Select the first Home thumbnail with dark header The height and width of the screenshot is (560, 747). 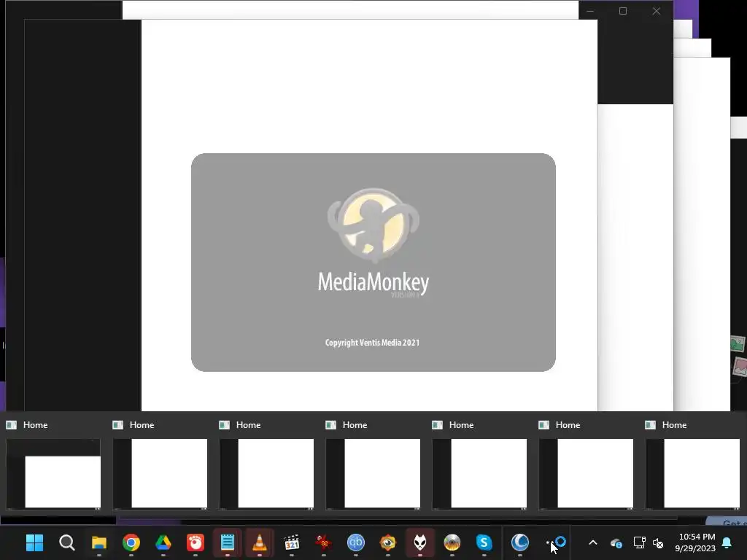pos(53,473)
